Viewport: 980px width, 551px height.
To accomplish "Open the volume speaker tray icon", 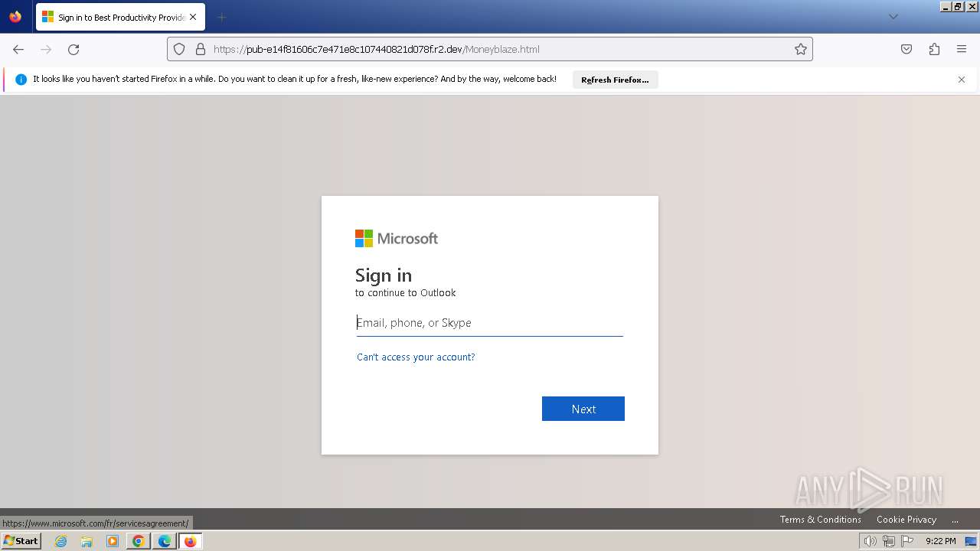I will click(x=870, y=541).
